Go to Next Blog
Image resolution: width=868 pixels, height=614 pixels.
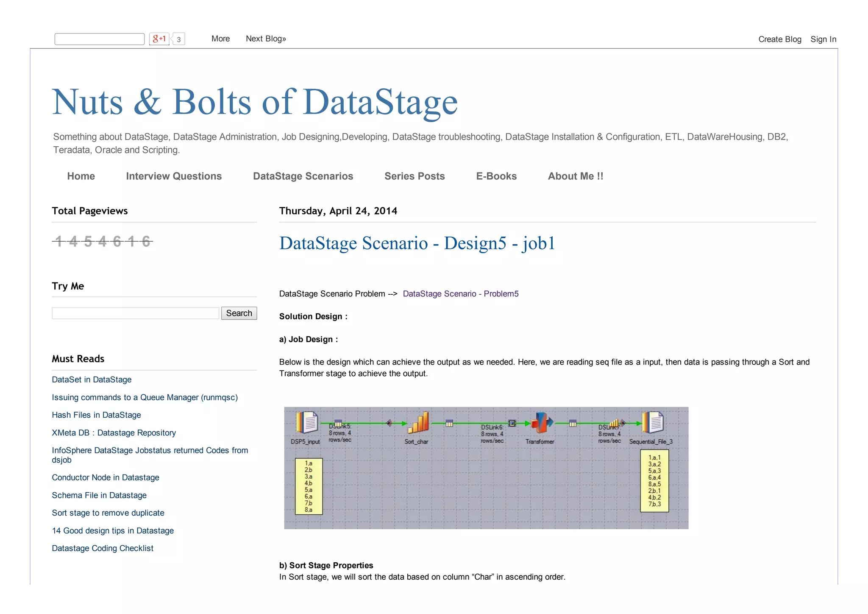click(266, 39)
